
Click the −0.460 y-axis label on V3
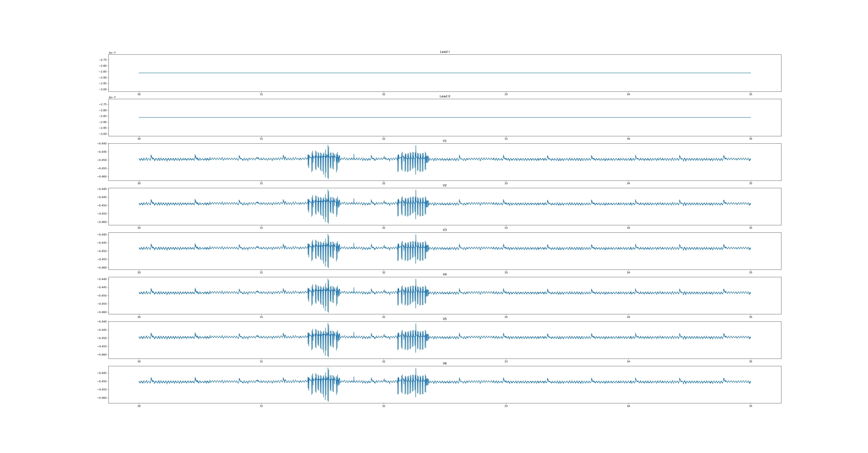[x=102, y=268]
